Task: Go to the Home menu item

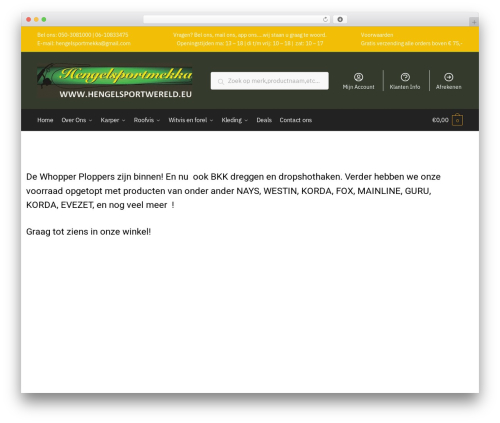Action: [x=45, y=120]
